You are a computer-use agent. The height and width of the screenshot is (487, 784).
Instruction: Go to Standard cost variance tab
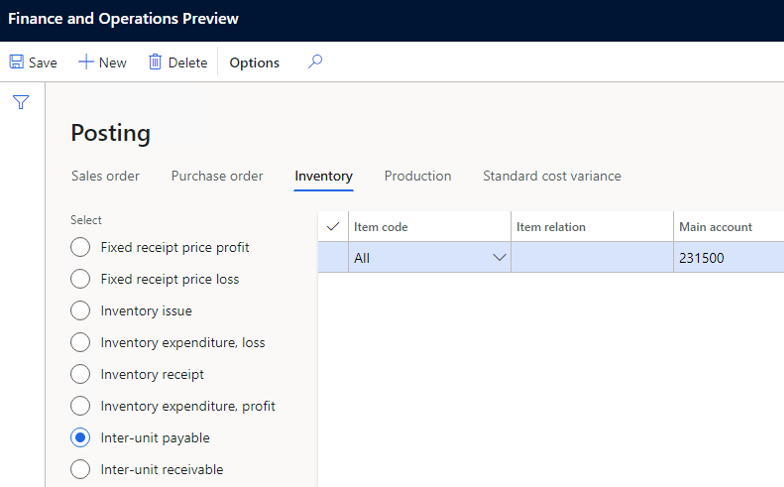551,176
